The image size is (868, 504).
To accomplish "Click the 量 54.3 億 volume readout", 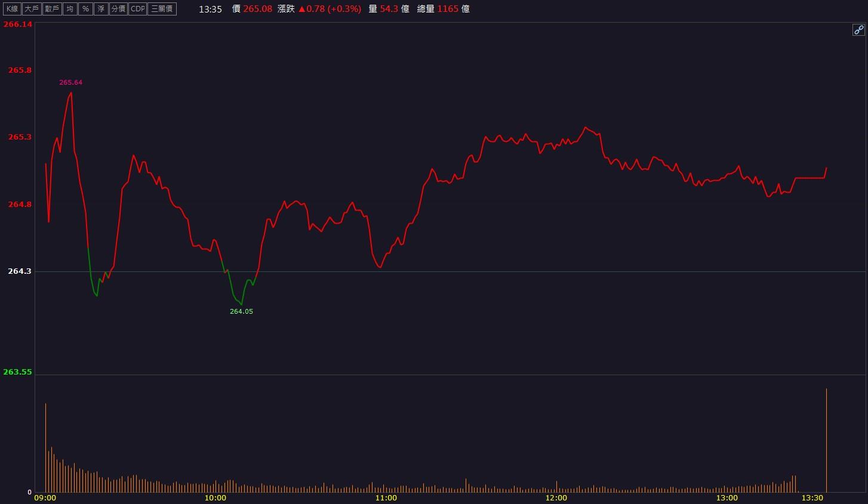I will 389,9.
